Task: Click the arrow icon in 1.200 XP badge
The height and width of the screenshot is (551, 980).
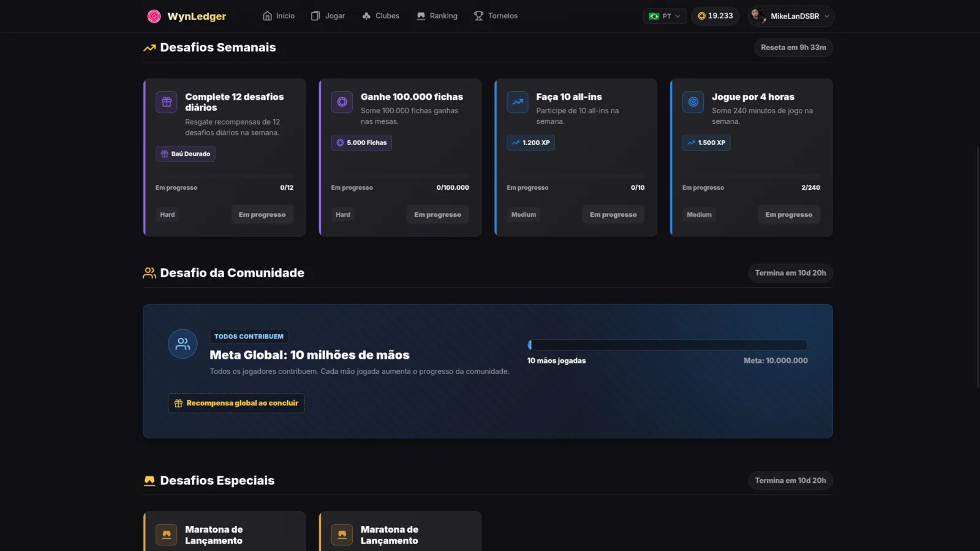Action: coord(516,143)
